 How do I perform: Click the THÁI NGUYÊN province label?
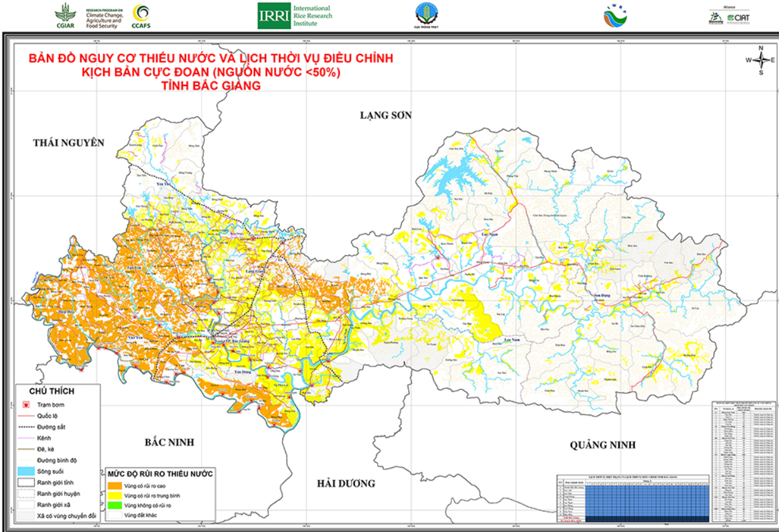(x=68, y=143)
